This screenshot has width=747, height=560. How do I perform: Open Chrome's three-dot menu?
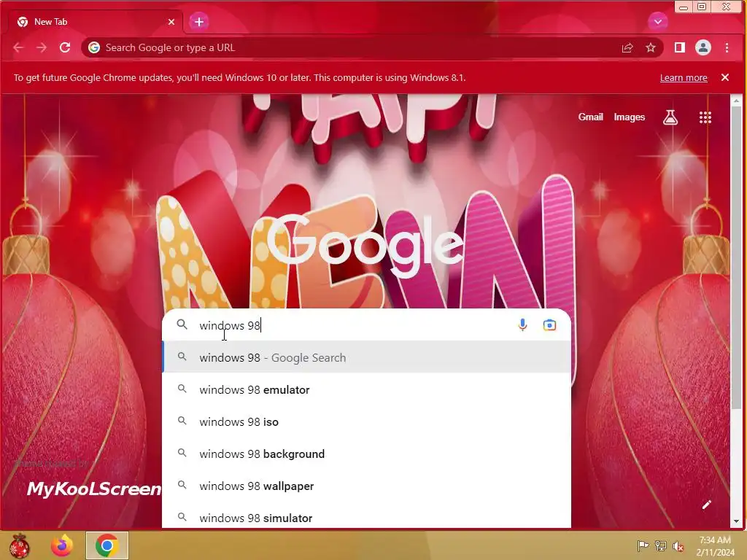(727, 47)
